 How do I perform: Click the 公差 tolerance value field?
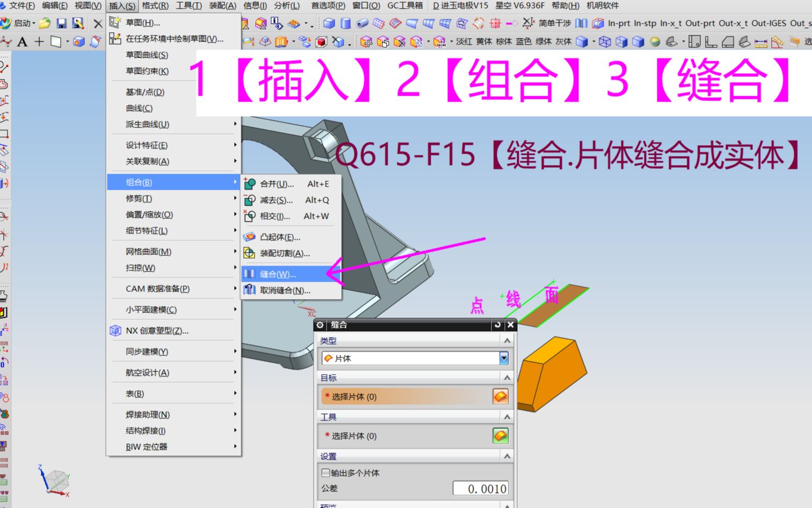coord(481,489)
